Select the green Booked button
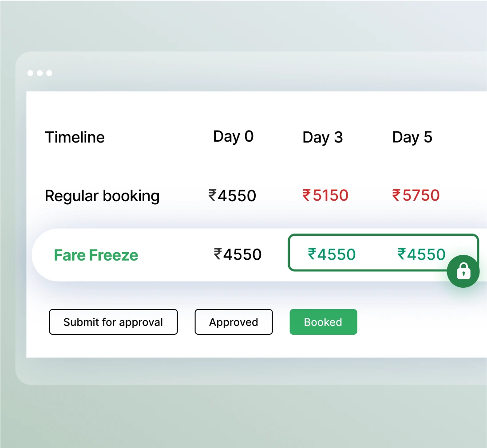This screenshot has height=448, width=487. tap(323, 322)
